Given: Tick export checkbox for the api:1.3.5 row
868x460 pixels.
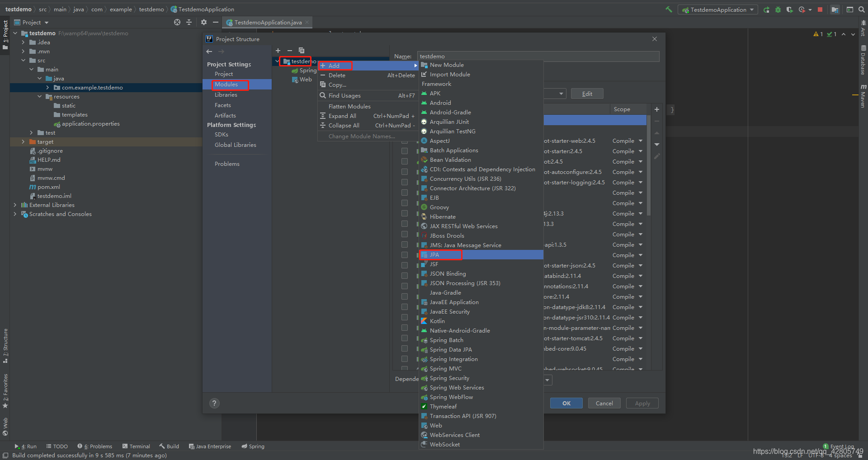Looking at the screenshot, I should pyautogui.click(x=405, y=245).
